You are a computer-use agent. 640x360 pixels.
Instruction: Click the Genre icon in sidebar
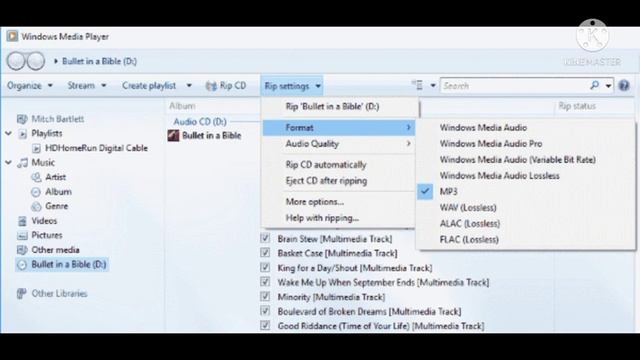coord(36,206)
